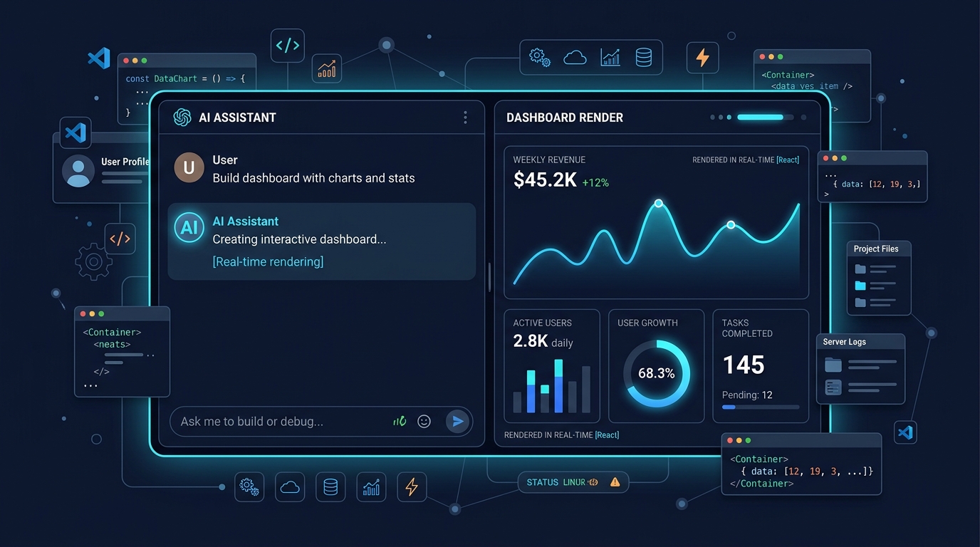Open the three-dot menu in the AI Assistant panel
The image size is (980, 547).
(x=466, y=117)
